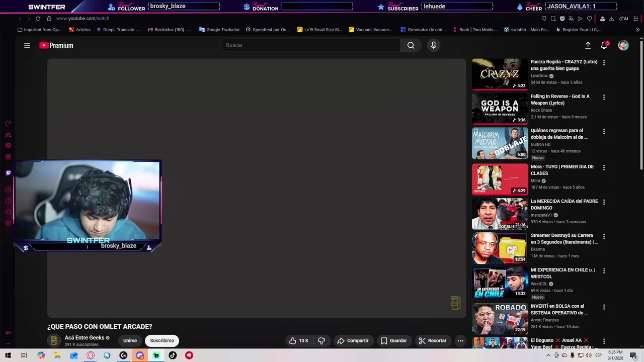The height and width of the screenshot is (362, 644).
Task: Open Twitch in the Opera sidebar
Action: (x=8, y=173)
